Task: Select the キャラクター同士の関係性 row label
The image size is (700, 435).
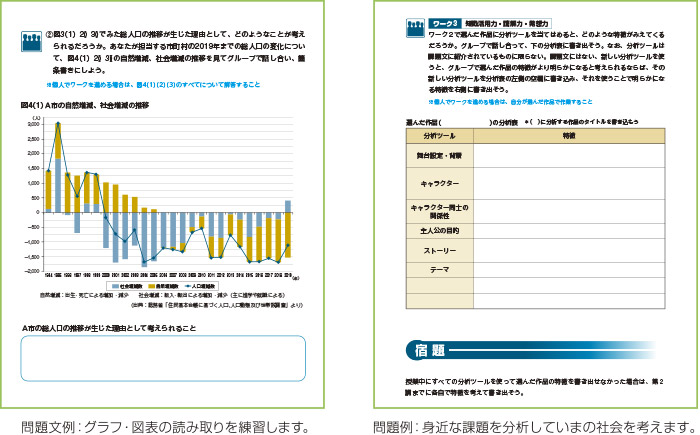Action: click(440, 211)
